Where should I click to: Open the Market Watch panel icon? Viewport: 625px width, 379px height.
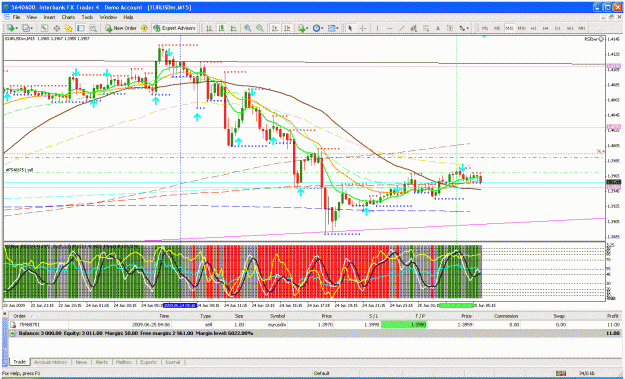point(44,28)
